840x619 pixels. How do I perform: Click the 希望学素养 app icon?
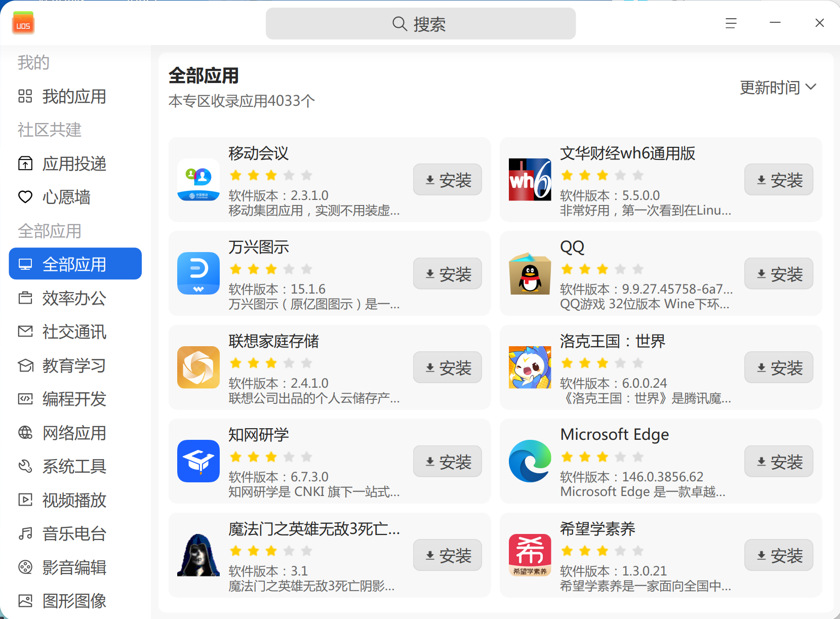point(530,555)
